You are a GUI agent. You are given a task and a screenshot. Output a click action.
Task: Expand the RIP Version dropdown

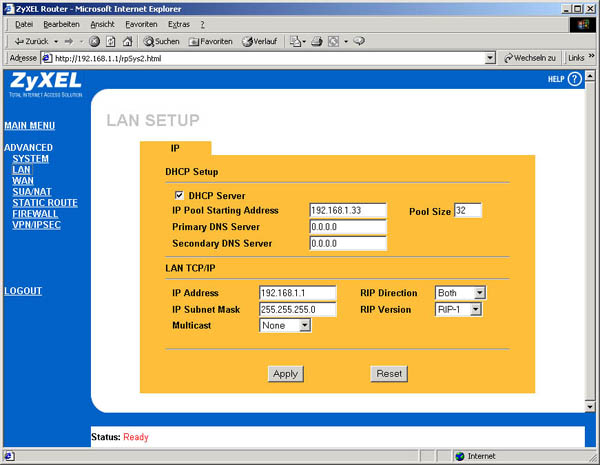[476, 309]
